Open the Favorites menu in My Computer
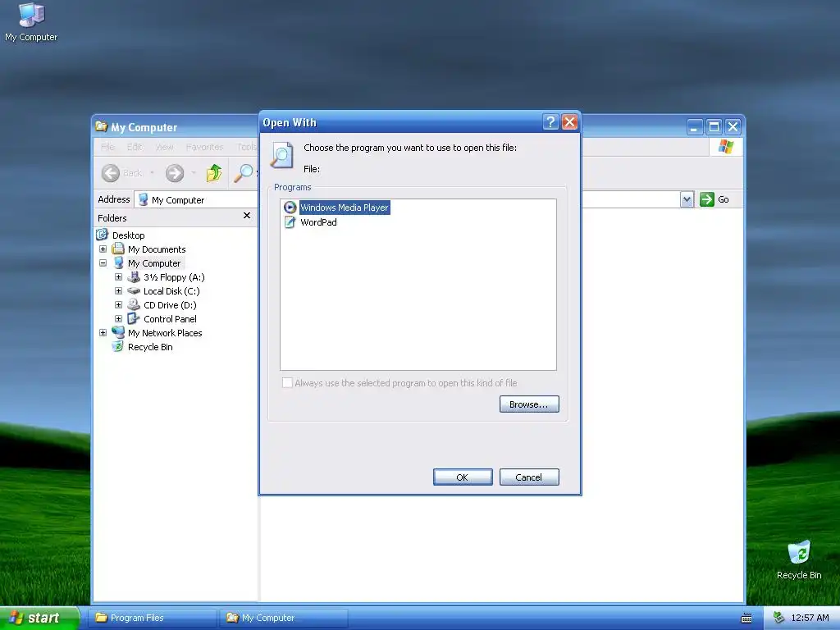The height and width of the screenshot is (630, 840). pos(204,147)
